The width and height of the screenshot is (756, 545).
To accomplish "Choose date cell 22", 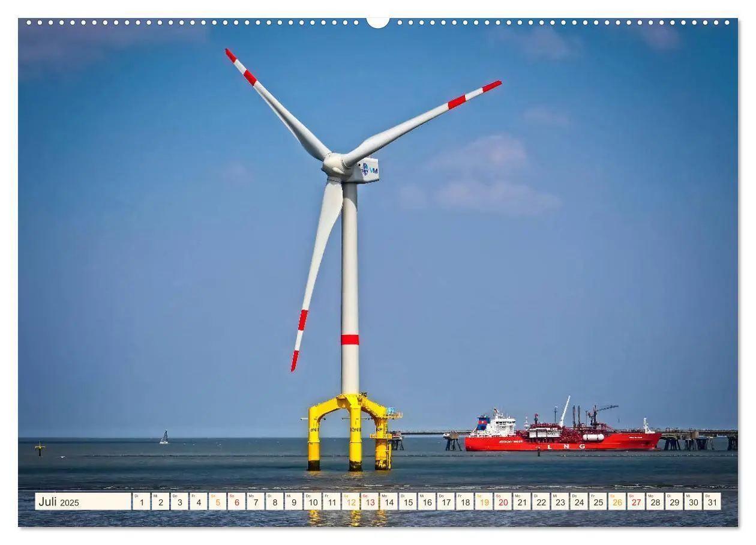I will coord(541,502).
